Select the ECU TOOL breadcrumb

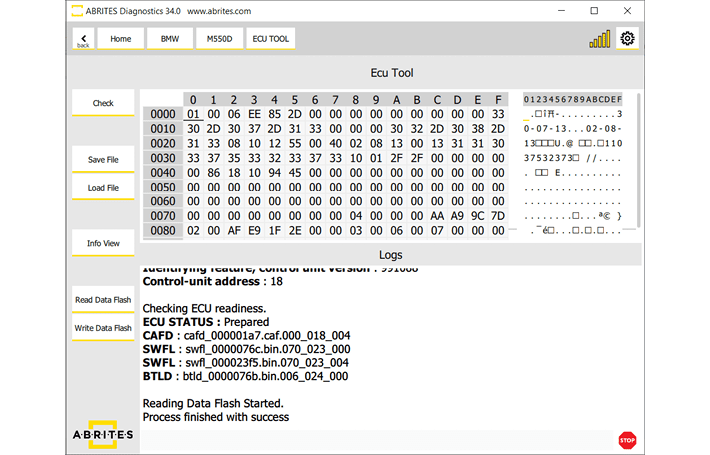pyautogui.click(x=270, y=39)
